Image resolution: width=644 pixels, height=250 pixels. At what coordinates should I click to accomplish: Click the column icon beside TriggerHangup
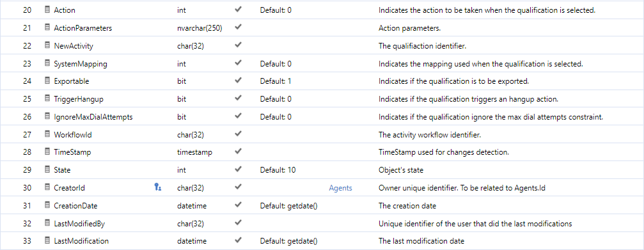47,99
